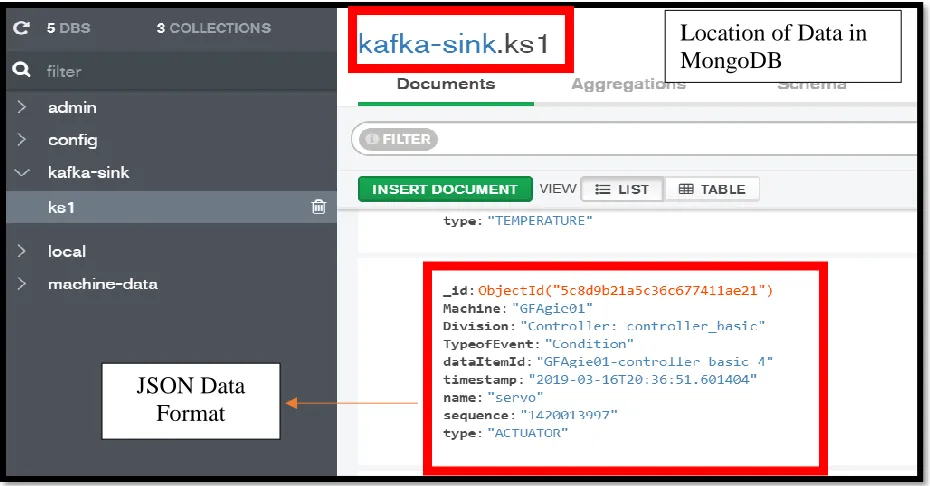This screenshot has width=930, height=486.
Task: Click the sidebar filter search icon
Action: [21, 70]
